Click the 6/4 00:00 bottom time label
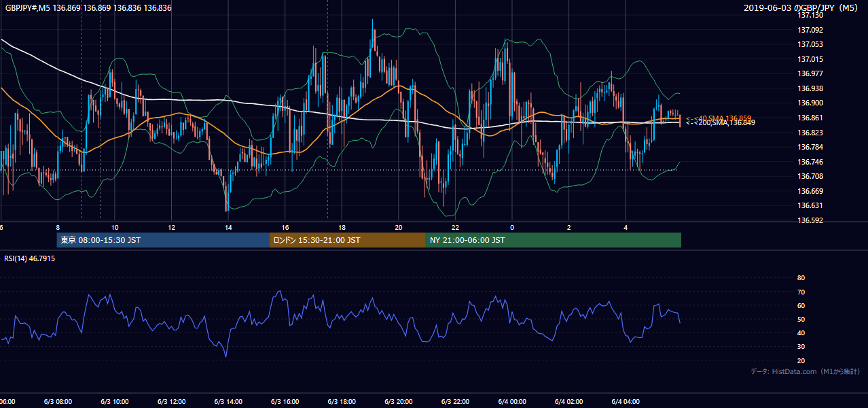 click(512, 402)
